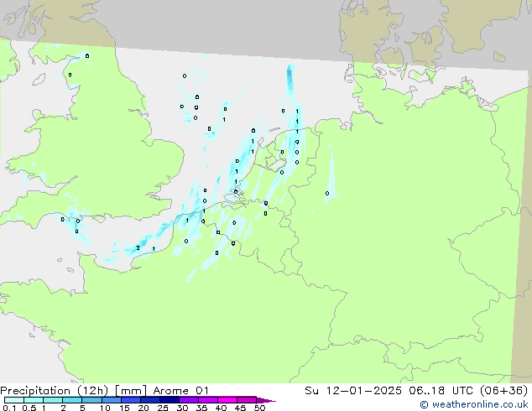Click the "50" legend scale label
This screenshot has height=411, width=532.
pyautogui.click(x=259, y=408)
